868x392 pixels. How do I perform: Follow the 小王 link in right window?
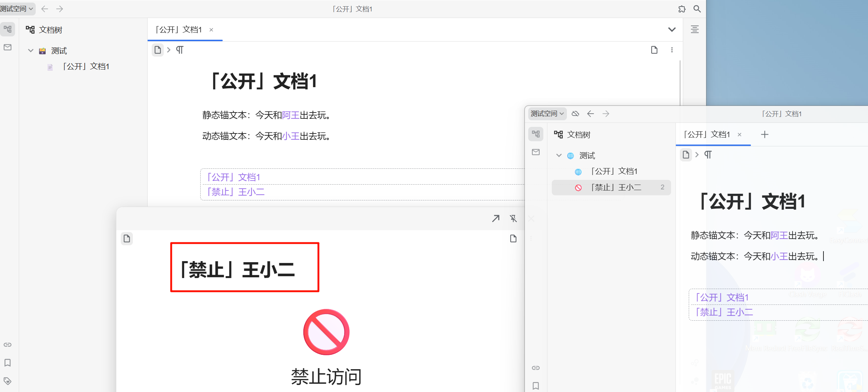click(x=779, y=256)
